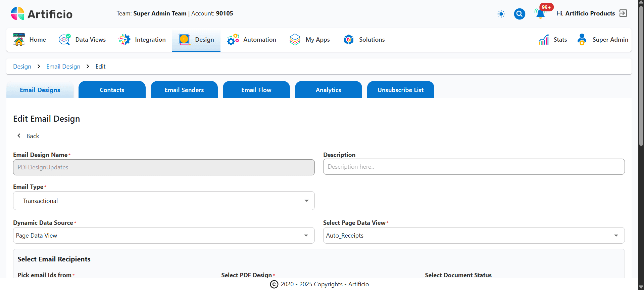Image resolution: width=644 pixels, height=290 pixels.
Task: Click the Integration gear icon
Action: (x=124, y=40)
